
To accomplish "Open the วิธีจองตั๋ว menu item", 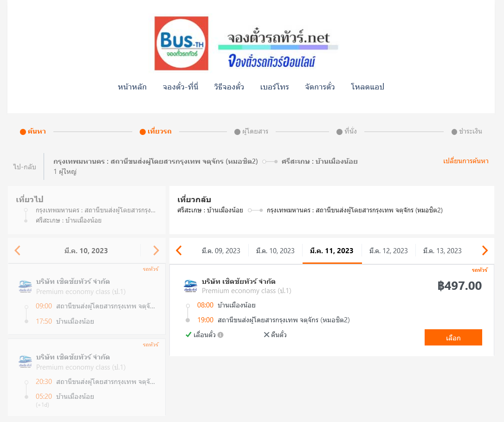I will 229,87.
